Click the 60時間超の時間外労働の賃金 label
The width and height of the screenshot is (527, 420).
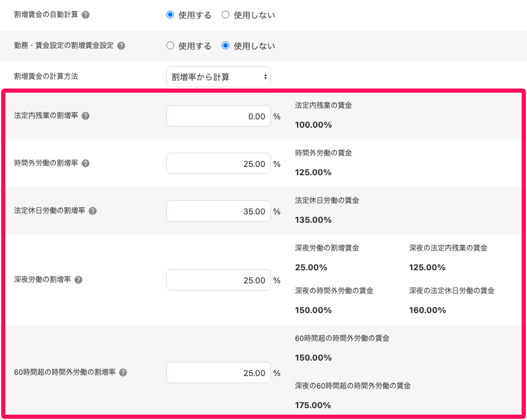point(342,339)
